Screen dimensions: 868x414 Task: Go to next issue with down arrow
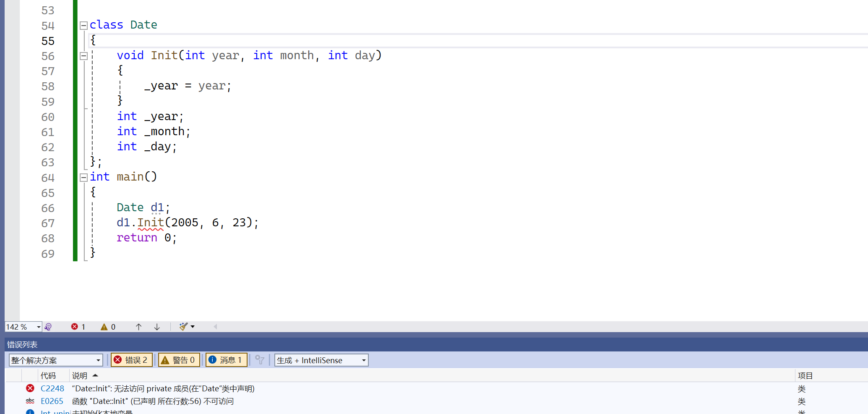pyautogui.click(x=157, y=327)
